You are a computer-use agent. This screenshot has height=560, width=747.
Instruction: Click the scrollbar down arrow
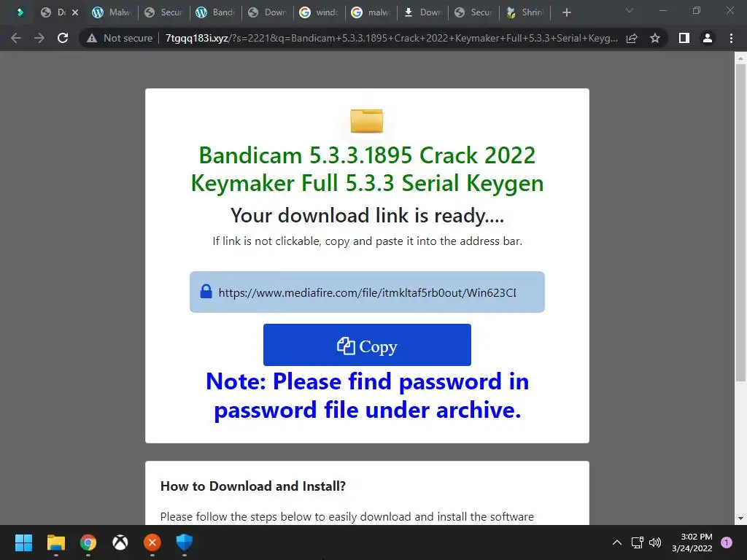click(740, 518)
